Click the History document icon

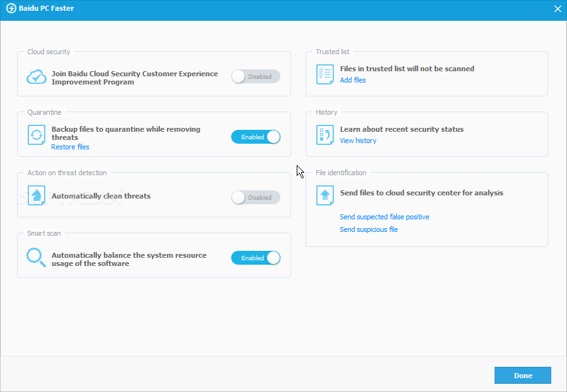coord(325,135)
